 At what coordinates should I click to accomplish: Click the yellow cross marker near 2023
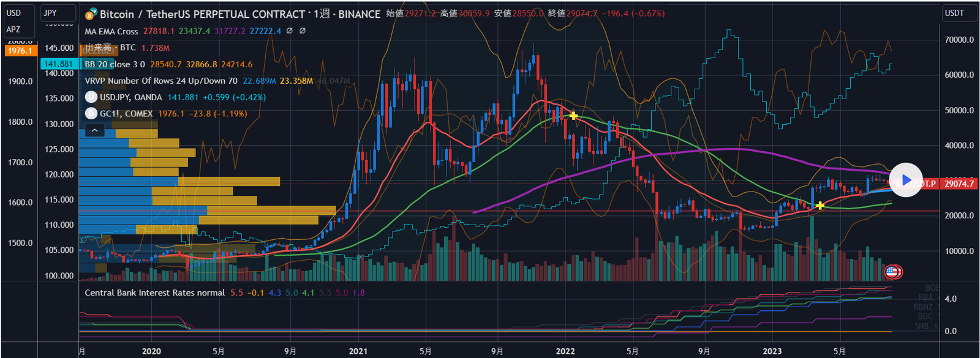tap(820, 206)
